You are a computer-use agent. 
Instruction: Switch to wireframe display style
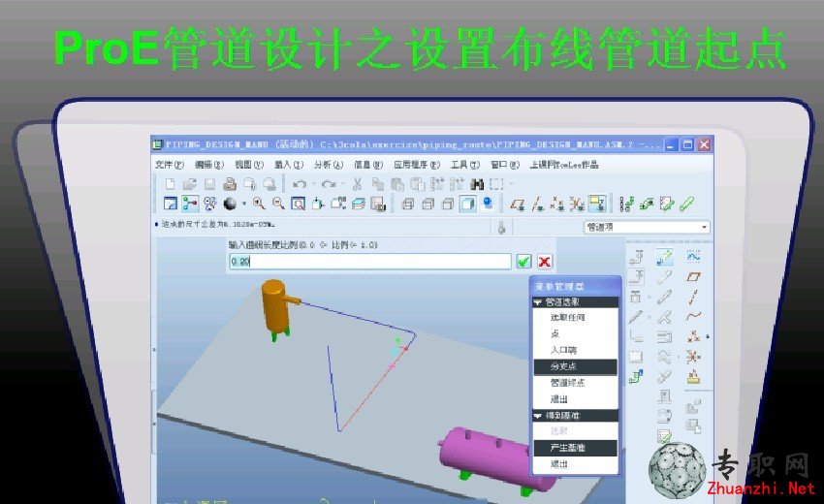(407, 204)
